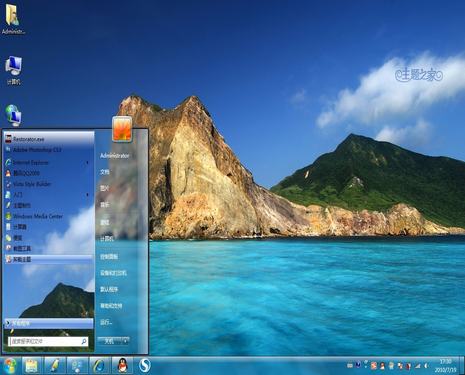Screen dimensions: 465x375
Task: Open 帮助和支持 (Help and Support)
Action: tap(111, 306)
